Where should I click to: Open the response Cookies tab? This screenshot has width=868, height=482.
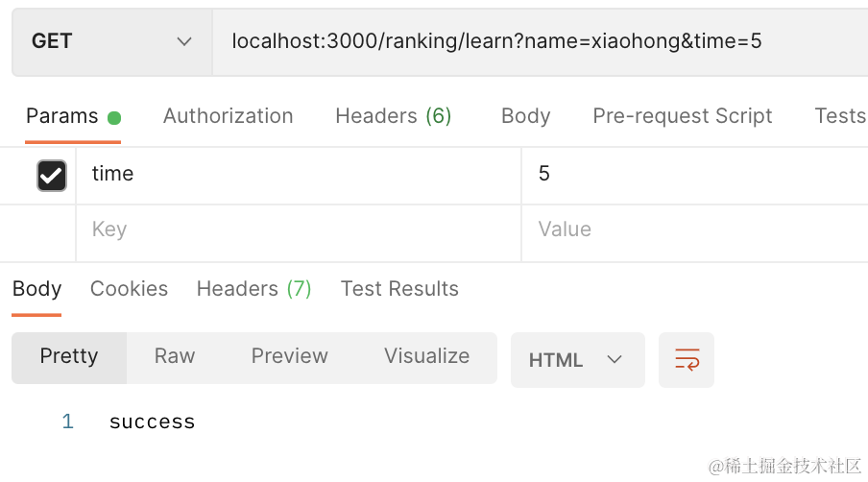[129, 289]
